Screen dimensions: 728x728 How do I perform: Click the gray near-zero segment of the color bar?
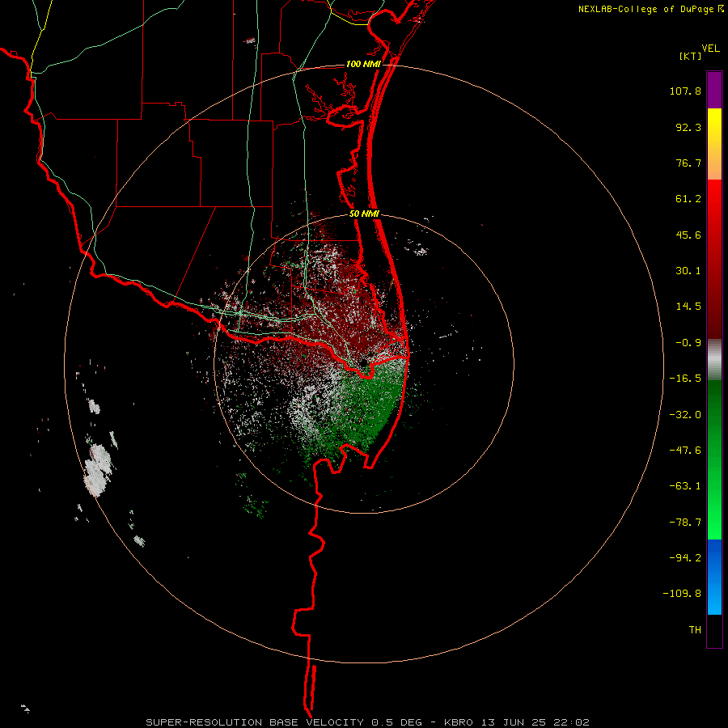(x=714, y=360)
